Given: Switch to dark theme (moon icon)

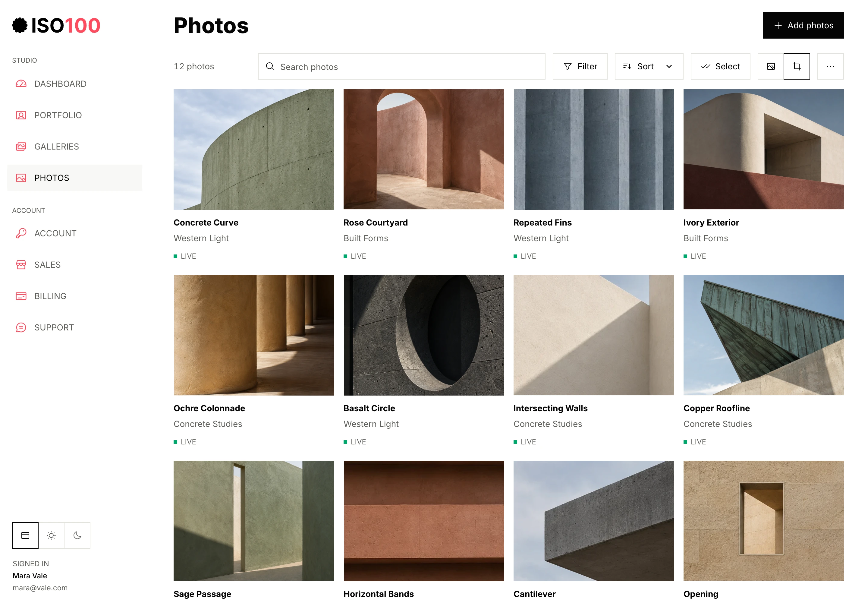Looking at the screenshot, I should click(x=77, y=535).
